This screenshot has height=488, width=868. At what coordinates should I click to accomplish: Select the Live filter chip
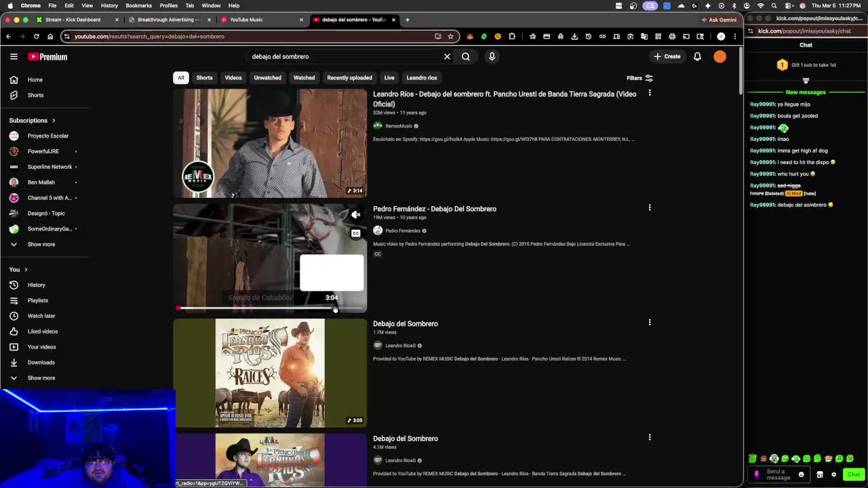[389, 78]
